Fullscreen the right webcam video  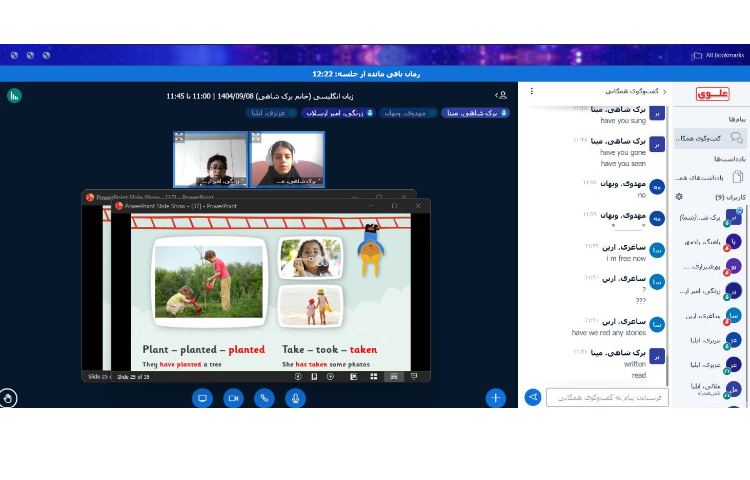click(x=256, y=137)
